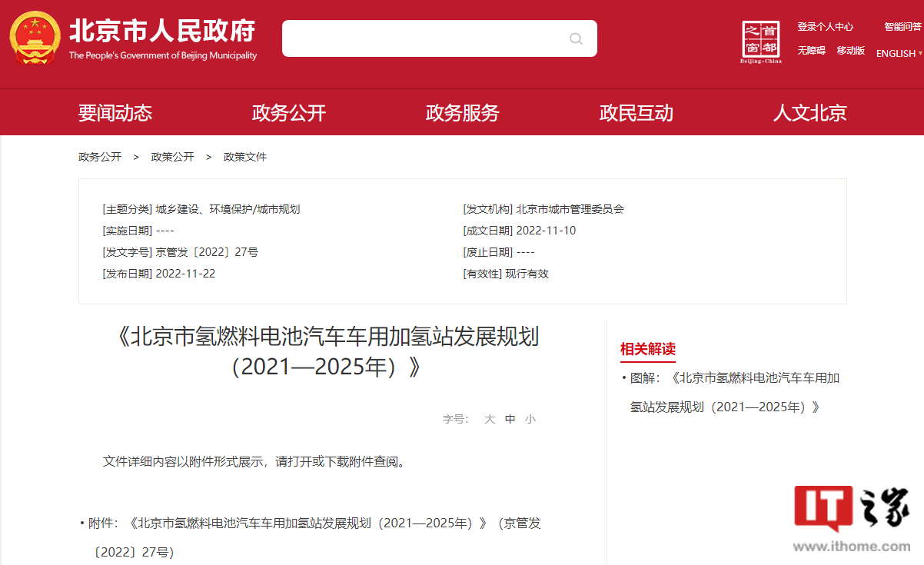Open 智能问答 smart Q&A
The height and width of the screenshot is (565, 924).
click(902, 25)
